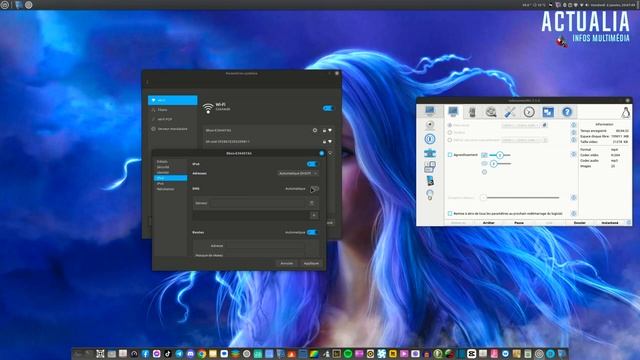Click the penguin icon in vokoscreenNG
This screenshot has height=360, width=640.
(625, 112)
